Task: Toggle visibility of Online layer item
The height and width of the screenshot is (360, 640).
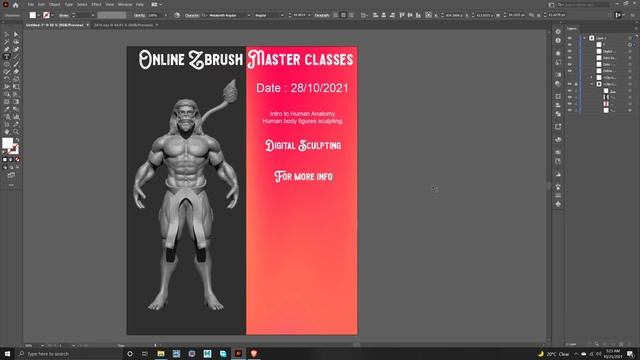Action: [570, 71]
